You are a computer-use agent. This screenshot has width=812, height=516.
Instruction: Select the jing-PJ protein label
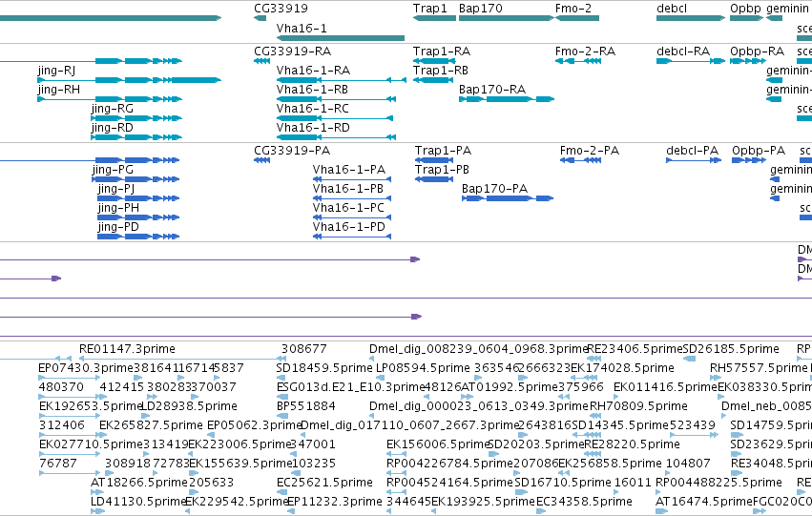116,190
